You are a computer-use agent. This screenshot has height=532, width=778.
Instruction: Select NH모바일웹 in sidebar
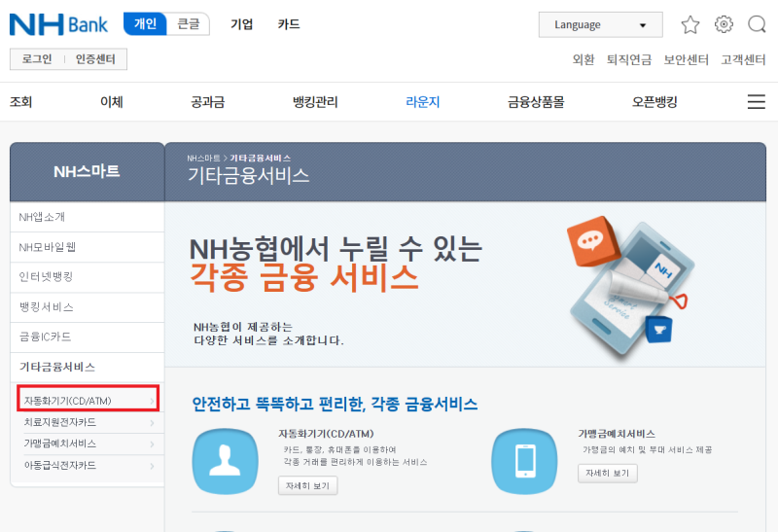click(x=87, y=247)
